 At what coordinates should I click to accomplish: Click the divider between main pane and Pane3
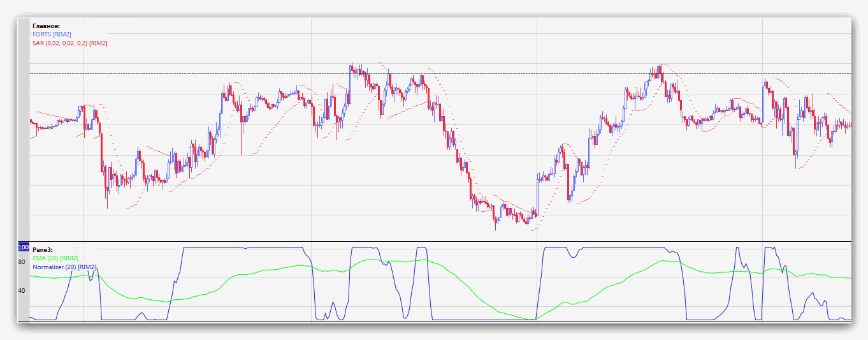pos(440,242)
